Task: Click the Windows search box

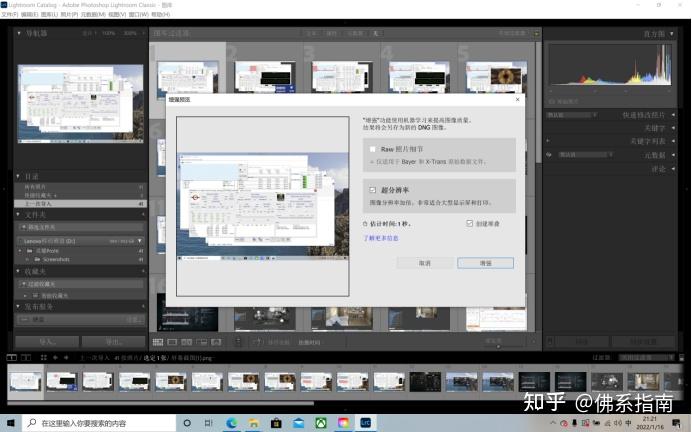Action: 98,423
